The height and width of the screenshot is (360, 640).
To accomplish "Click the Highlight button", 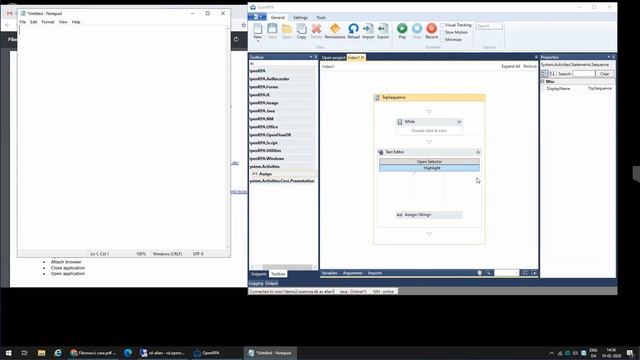I will tap(429, 168).
